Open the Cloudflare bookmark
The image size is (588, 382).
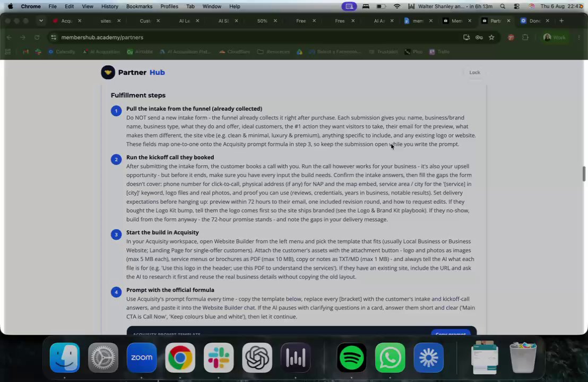pos(235,52)
